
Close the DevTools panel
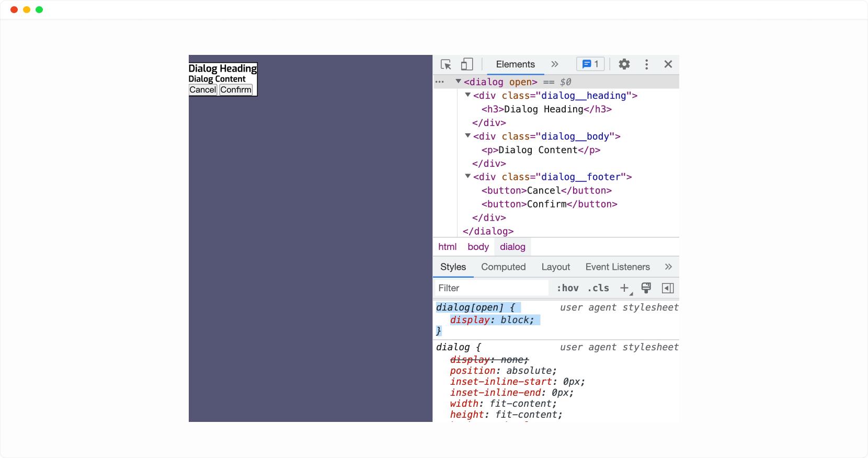coord(668,64)
